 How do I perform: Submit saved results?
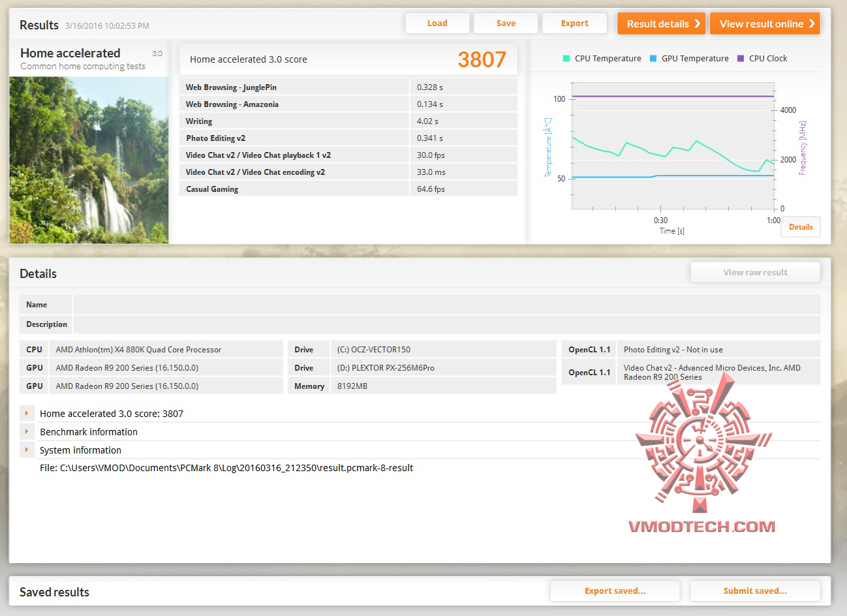(755, 591)
